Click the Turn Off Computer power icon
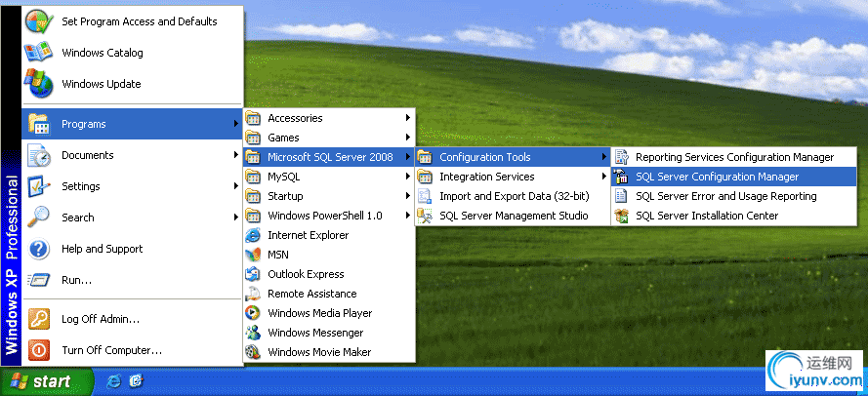This screenshot has height=396, width=868. coord(39,350)
